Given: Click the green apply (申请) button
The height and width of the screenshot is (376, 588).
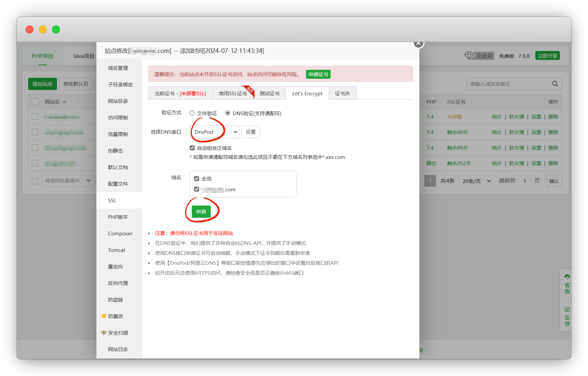Looking at the screenshot, I should click(x=201, y=212).
